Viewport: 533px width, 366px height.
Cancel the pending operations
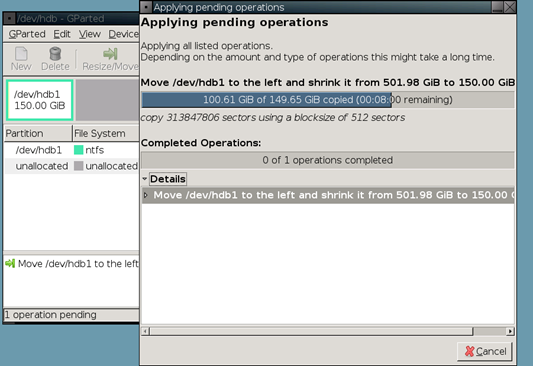485,351
